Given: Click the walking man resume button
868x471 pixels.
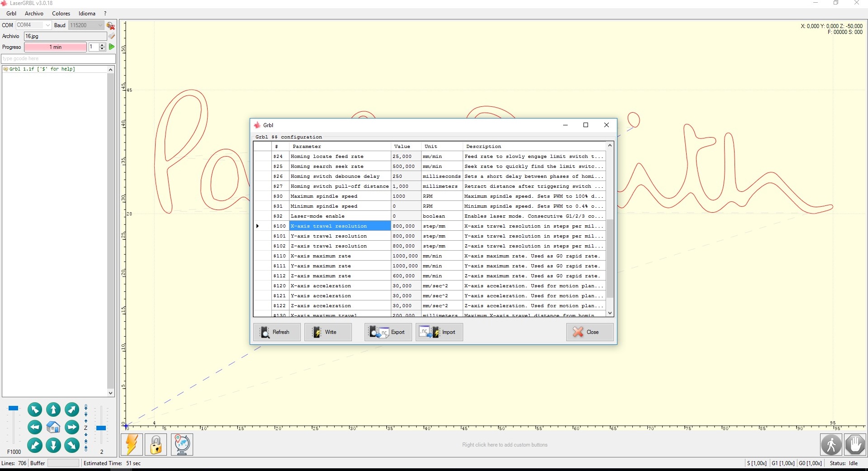Looking at the screenshot, I should (831, 444).
